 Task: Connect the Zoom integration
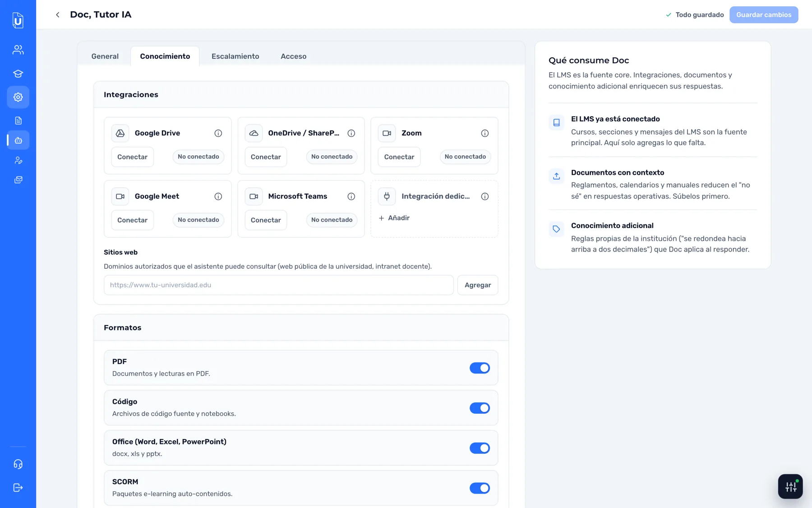point(399,157)
